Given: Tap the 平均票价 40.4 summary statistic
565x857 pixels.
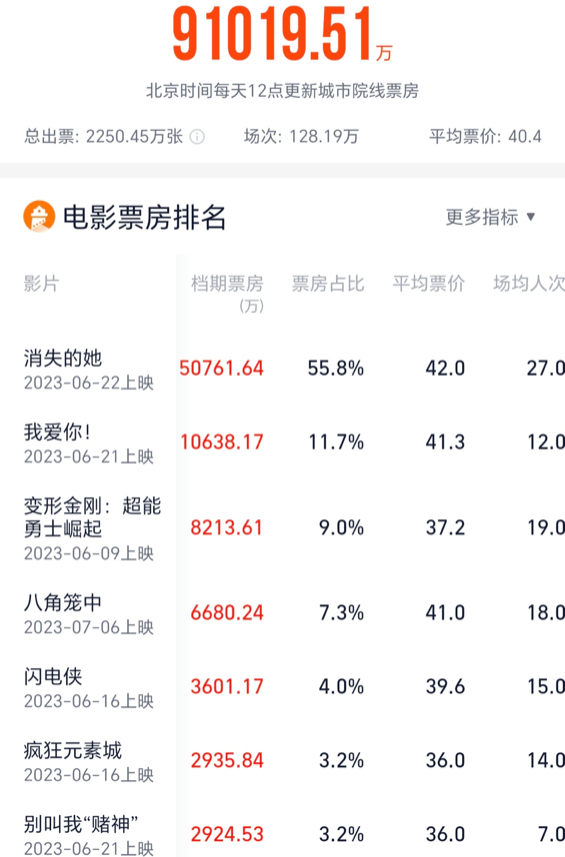Looking at the screenshot, I should pyautogui.click(x=485, y=137).
